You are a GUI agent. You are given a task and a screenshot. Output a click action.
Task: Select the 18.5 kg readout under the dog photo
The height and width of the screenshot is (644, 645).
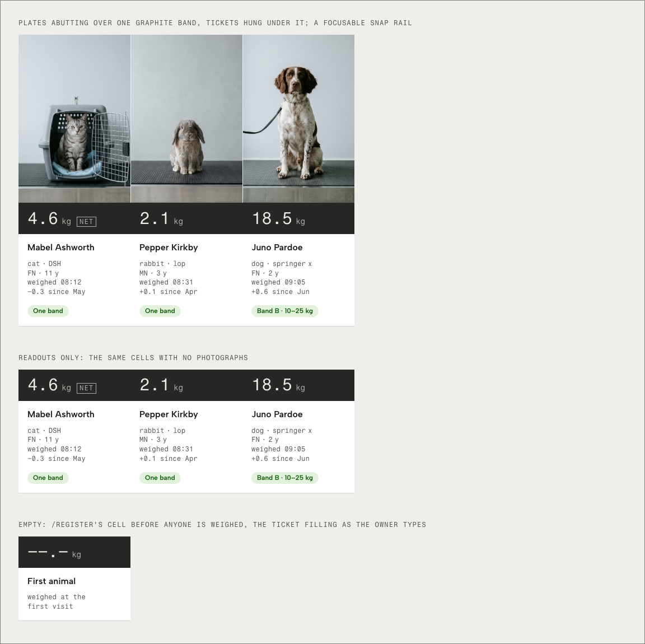click(x=278, y=218)
